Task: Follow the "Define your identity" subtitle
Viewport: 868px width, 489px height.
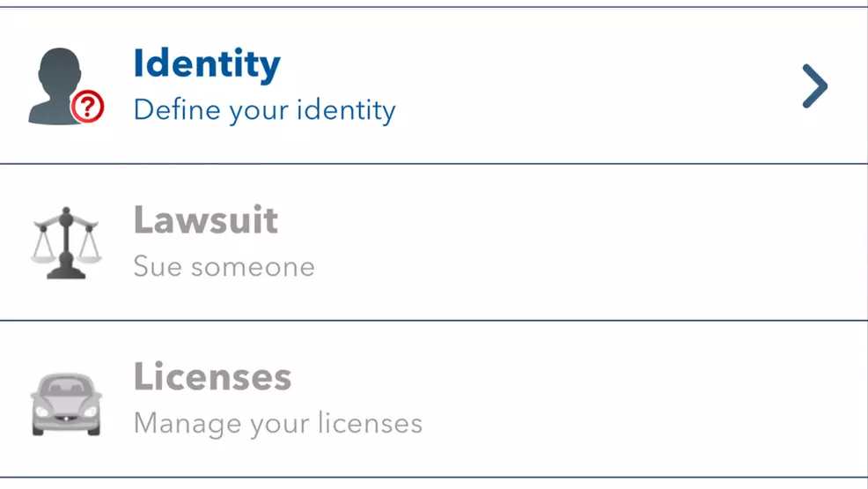Action: [264, 111]
